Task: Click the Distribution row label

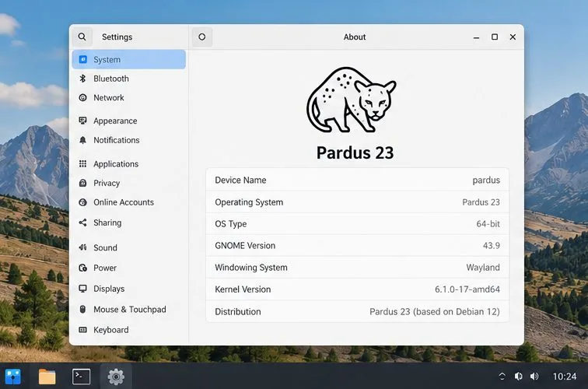Action: tap(238, 311)
